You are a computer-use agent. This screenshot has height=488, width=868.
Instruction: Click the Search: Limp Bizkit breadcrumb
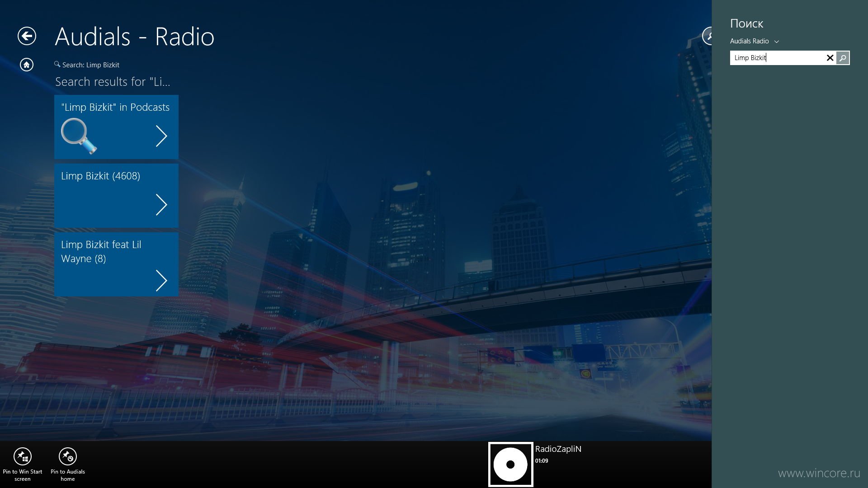87,65
